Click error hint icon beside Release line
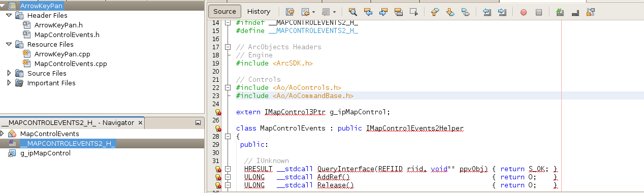This screenshot has height=193, width=644. click(218, 185)
